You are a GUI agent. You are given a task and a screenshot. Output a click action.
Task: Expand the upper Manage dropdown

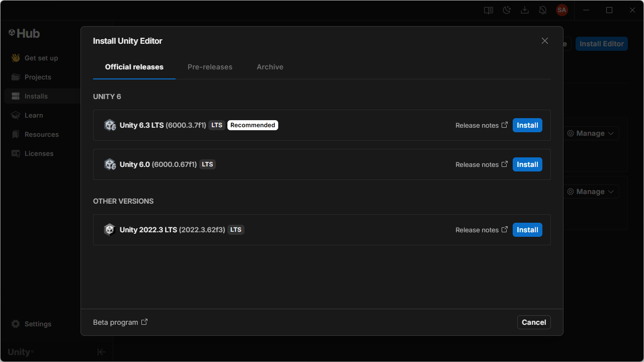[591, 133]
